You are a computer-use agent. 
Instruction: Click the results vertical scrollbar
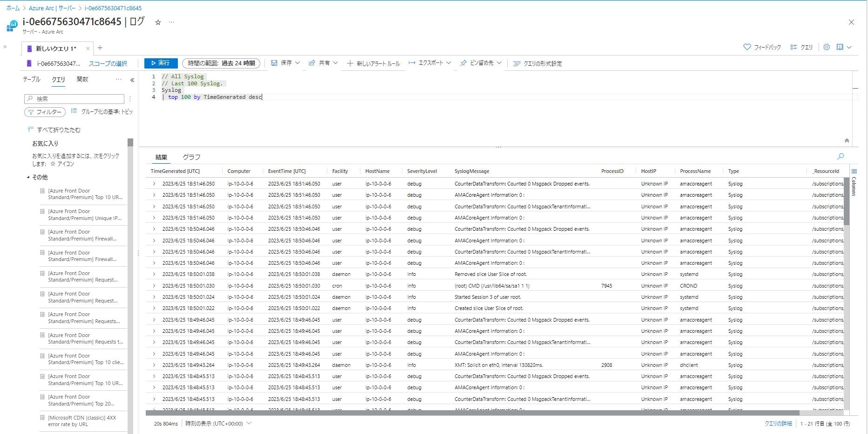point(847,200)
